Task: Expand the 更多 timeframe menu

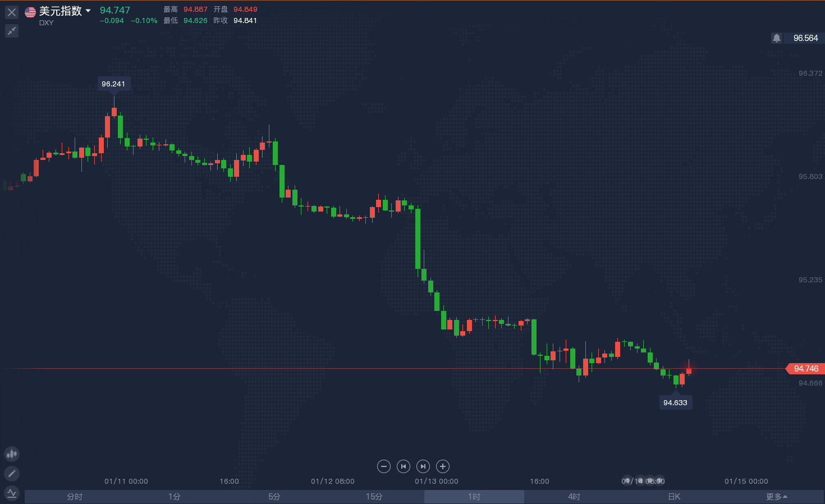Action: click(x=777, y=497)
